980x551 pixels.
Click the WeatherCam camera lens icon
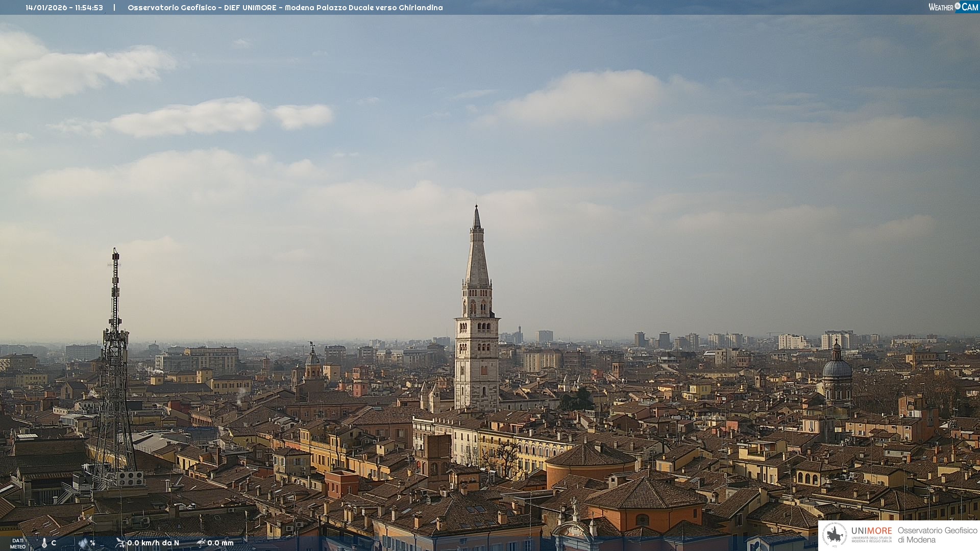[x=958, y=6]
